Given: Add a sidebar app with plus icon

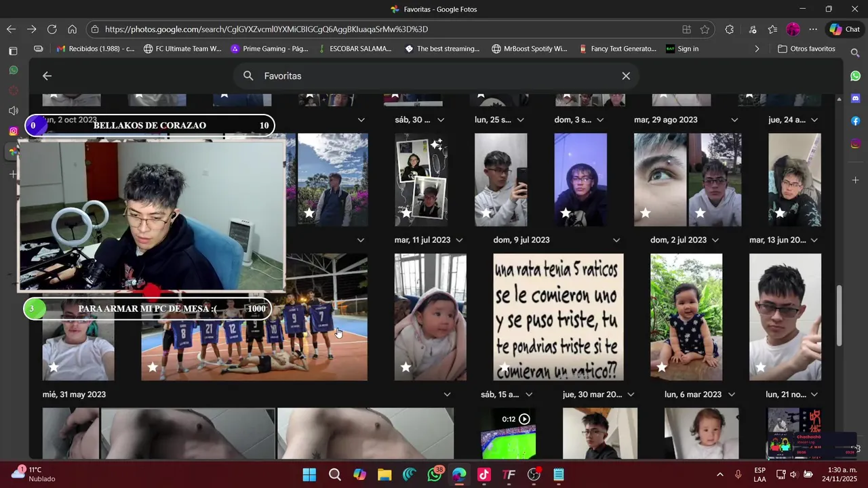Looking at the screenshot, I should 856,180.
